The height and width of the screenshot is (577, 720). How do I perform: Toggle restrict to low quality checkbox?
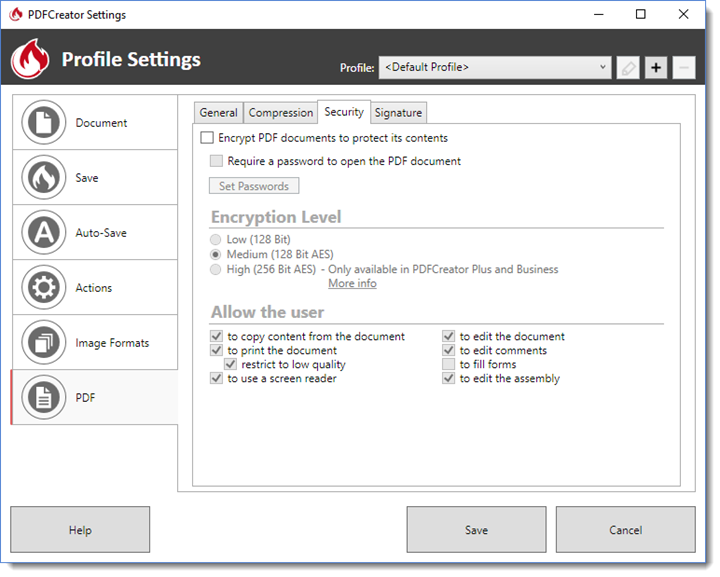(231, 364)
